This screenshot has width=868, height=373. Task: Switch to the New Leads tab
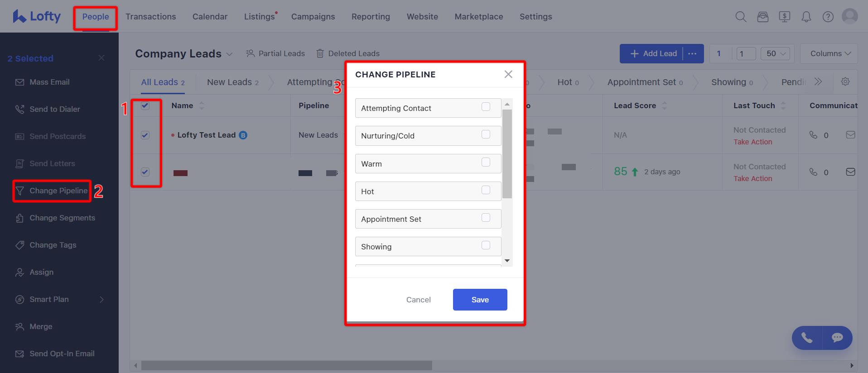(233, 82)
